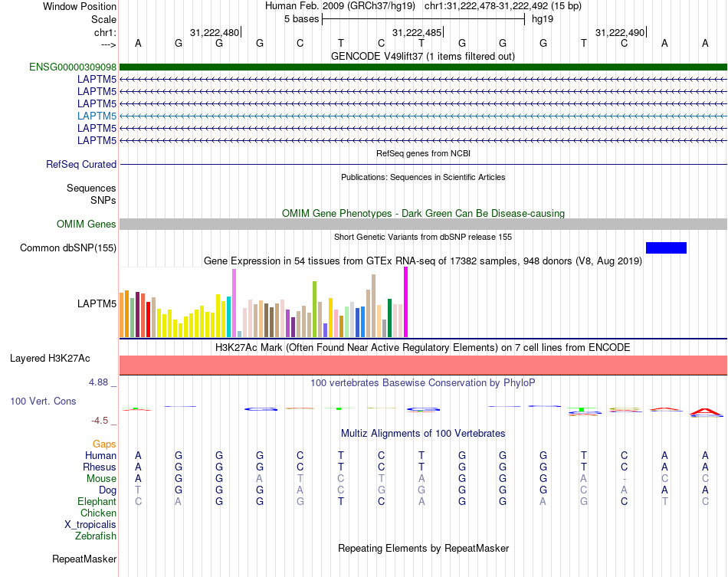This screenshot has height=577, width=728.
Task: Open the GTEx Gene Expression track title
Action: pyautogui.click(x=423, y=261)
